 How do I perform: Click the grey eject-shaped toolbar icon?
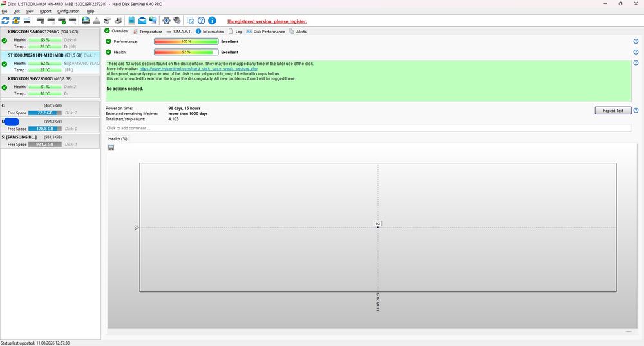[97, 21]
